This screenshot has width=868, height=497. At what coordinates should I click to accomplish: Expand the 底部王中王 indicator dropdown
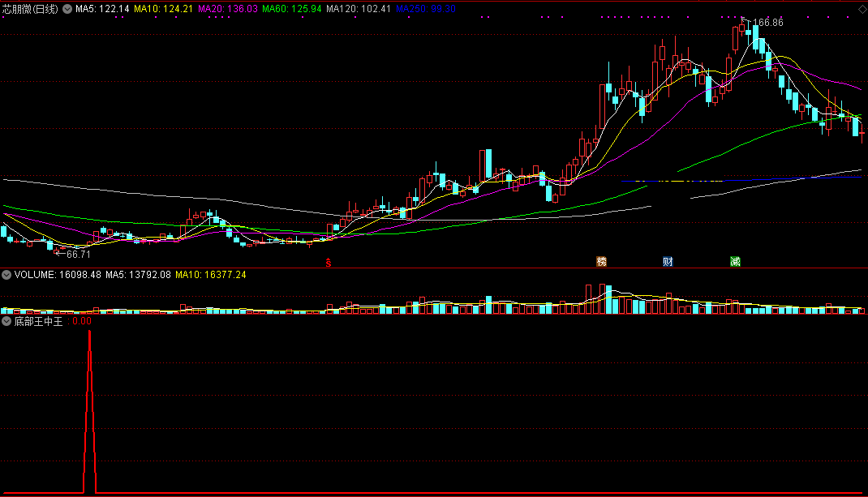pyautogui.click(x=6, y=321)
